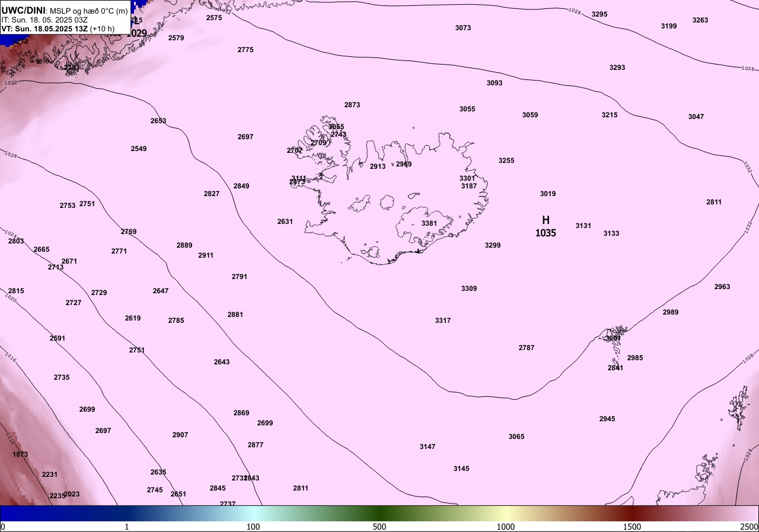
Task: Click the height value 2653
Action: pos(158,121)
